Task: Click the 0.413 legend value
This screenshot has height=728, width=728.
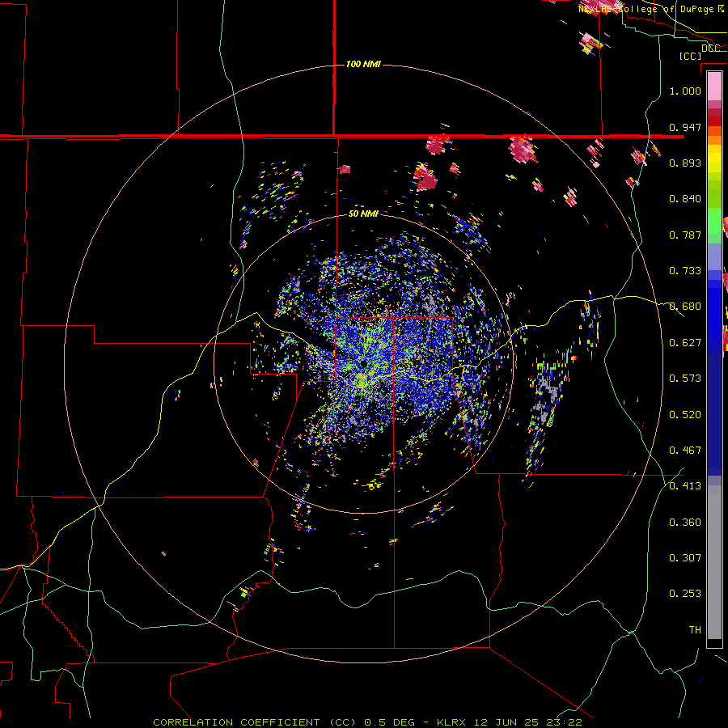Action: click(x=685, y=486)
